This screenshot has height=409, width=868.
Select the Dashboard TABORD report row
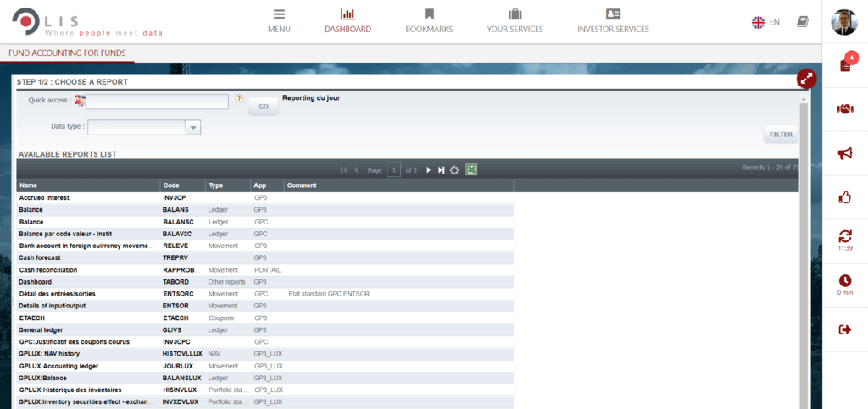265,282
